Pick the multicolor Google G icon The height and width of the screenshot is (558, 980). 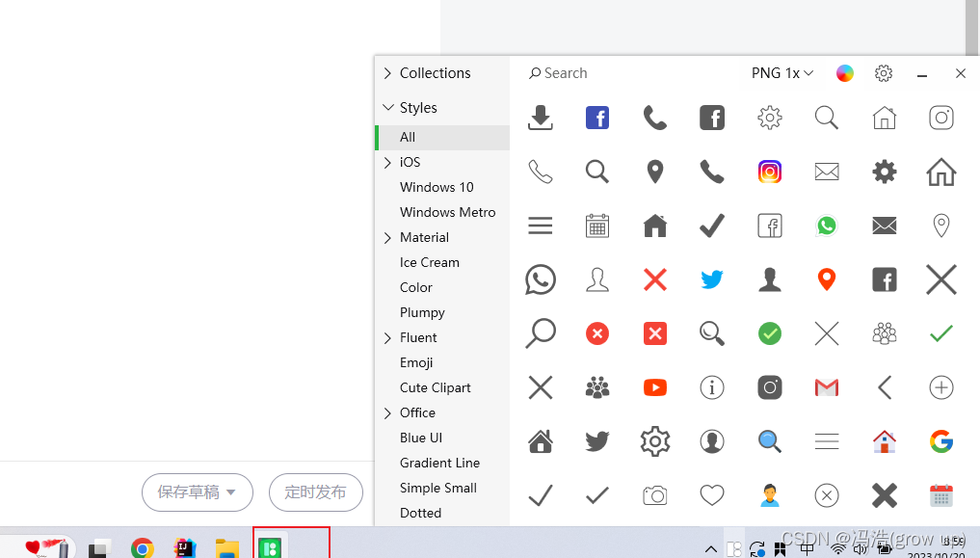[x=940, y=441]
